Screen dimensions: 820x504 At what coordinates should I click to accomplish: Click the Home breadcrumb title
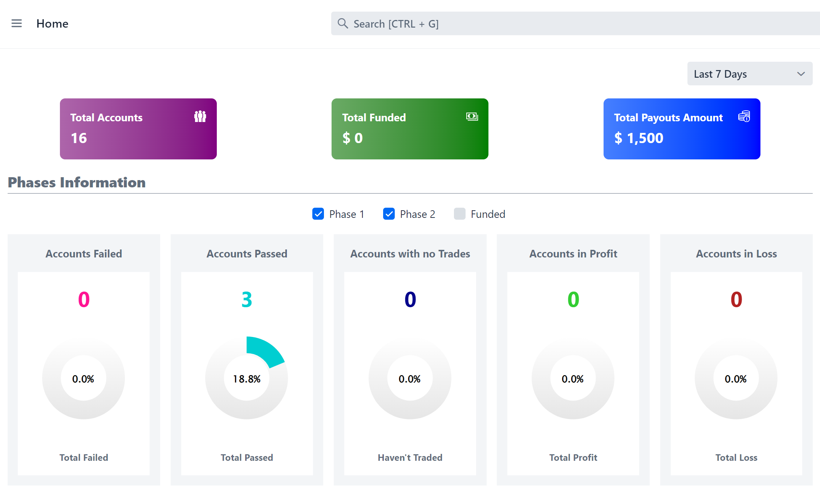click(x=52, y=24)
